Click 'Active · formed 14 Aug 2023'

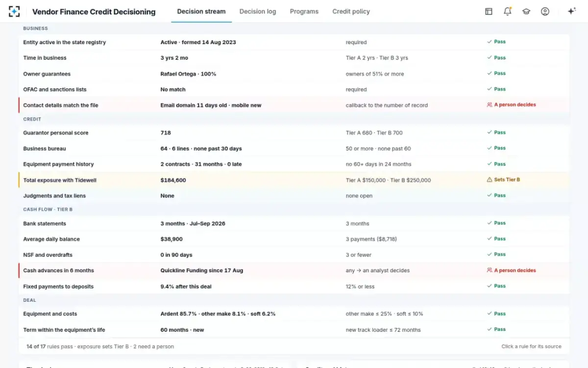tap(198, 42)
